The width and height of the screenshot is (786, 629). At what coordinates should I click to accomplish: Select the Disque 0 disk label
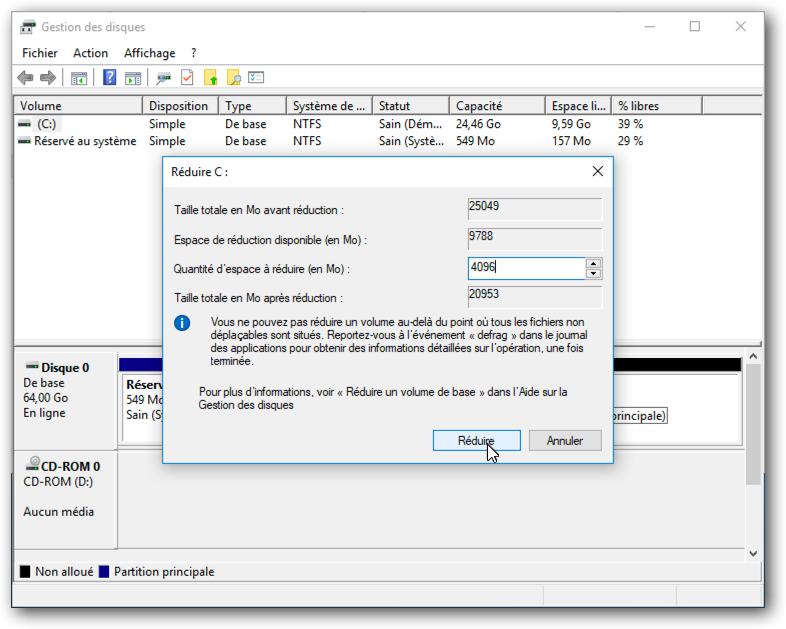(65, 368)
